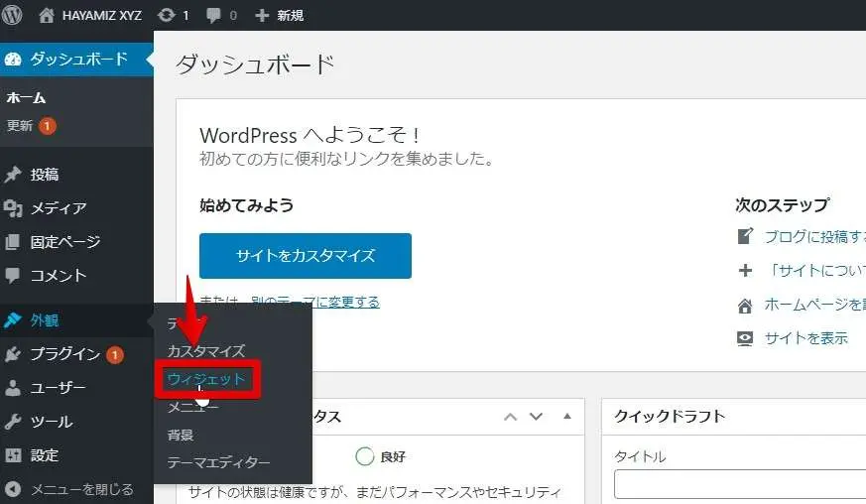
Task: Toggle the site health panel triangle
Action: [567, 417]
